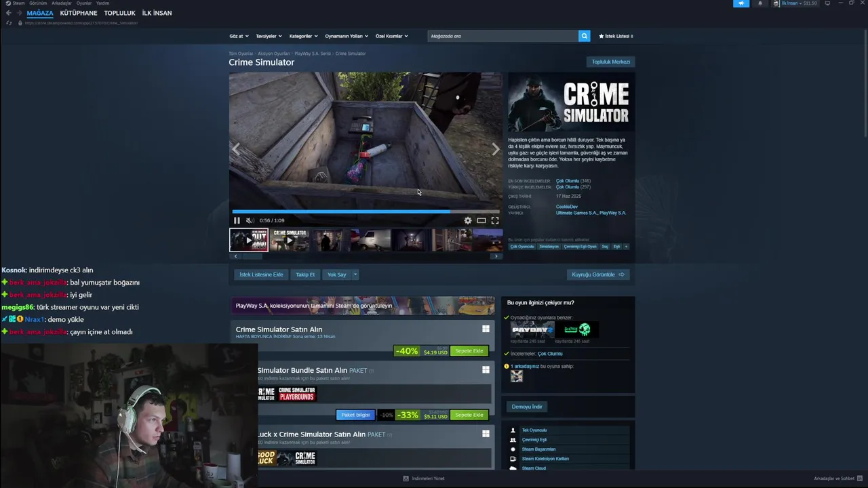
Task: Open Arkadaşlar ve Sohbet panel
Action: coord(838,479)
